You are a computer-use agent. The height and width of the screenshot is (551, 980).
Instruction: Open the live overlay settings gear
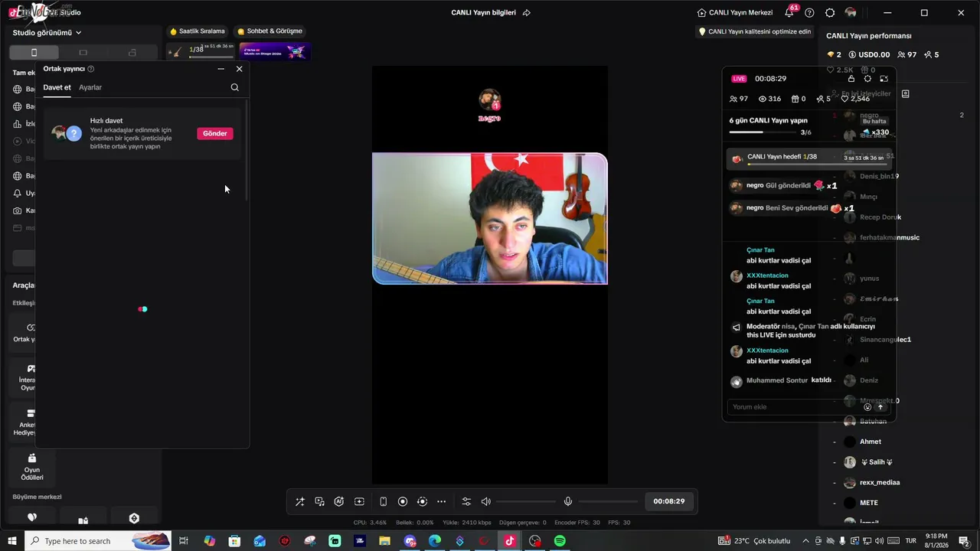pos(867,79)
